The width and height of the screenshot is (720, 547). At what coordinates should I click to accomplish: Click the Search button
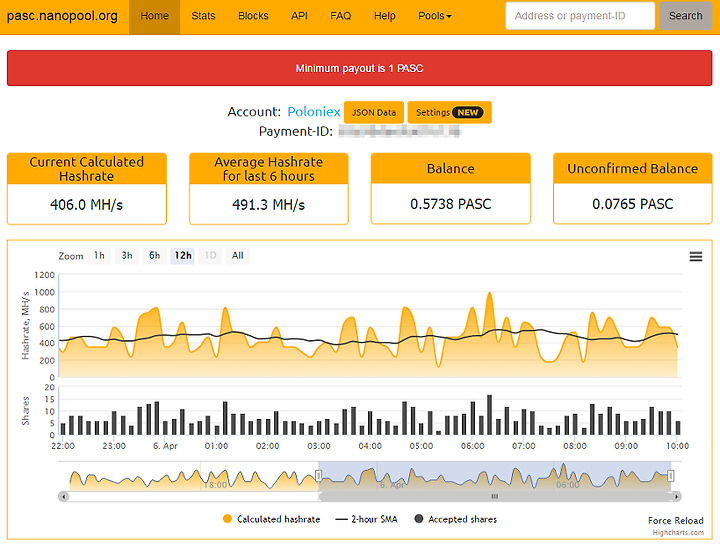[686, 16]
